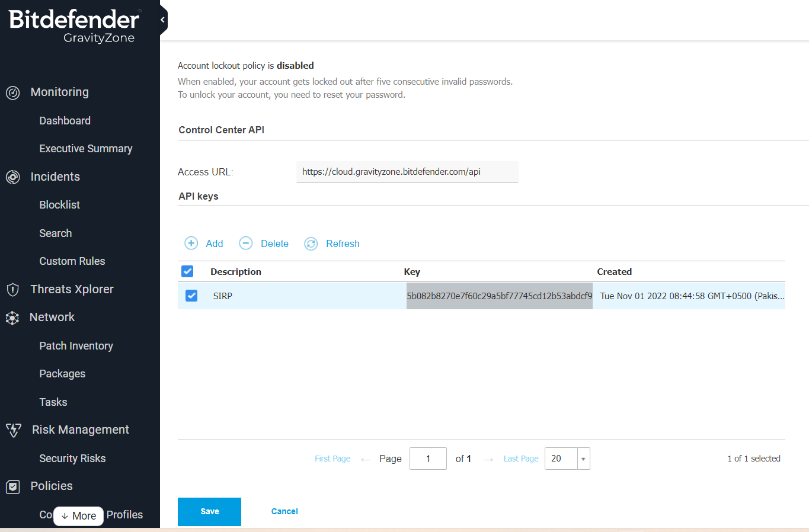Screen dimensions: 809x532
Task: Click the Bitdefender GravityZone logo
Action: pyautogui.click(x=74, y=27)
